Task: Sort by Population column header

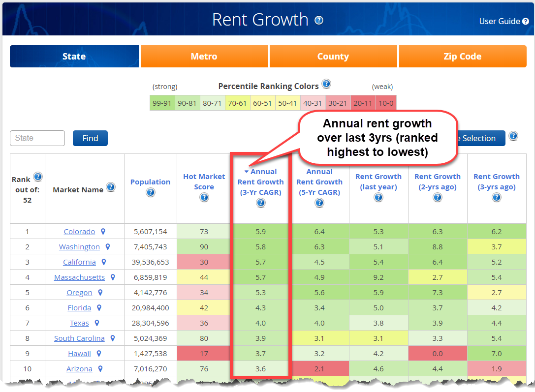Action: point(150,181)
